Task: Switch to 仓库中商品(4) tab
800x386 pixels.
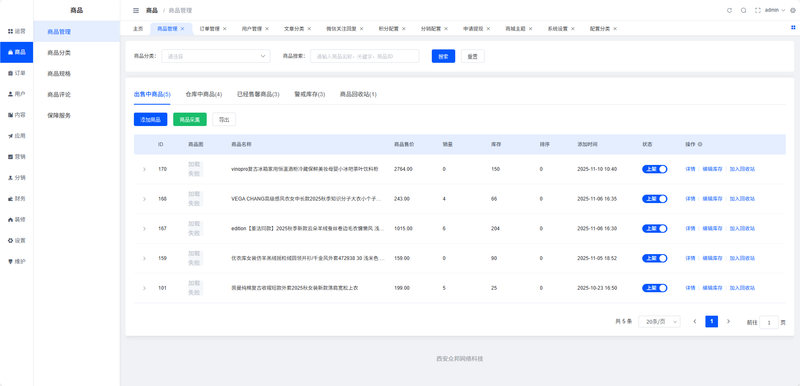Action: [204, 94]
